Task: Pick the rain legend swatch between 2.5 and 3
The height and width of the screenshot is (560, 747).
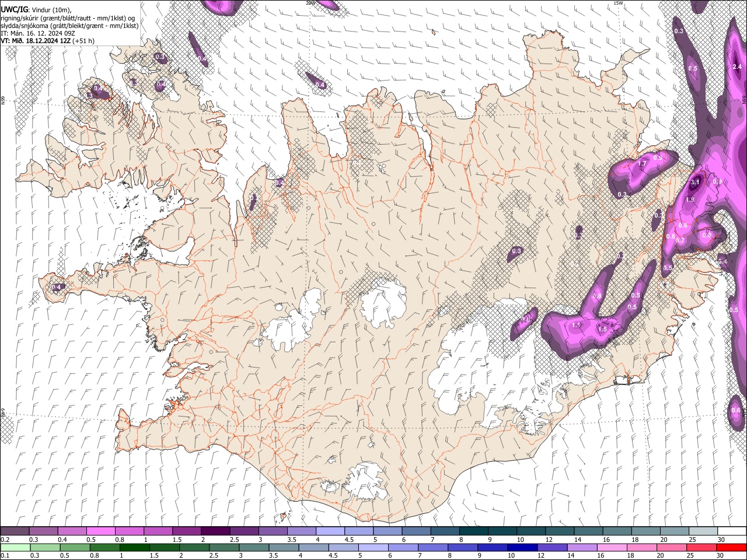Action: coord(224,547)
